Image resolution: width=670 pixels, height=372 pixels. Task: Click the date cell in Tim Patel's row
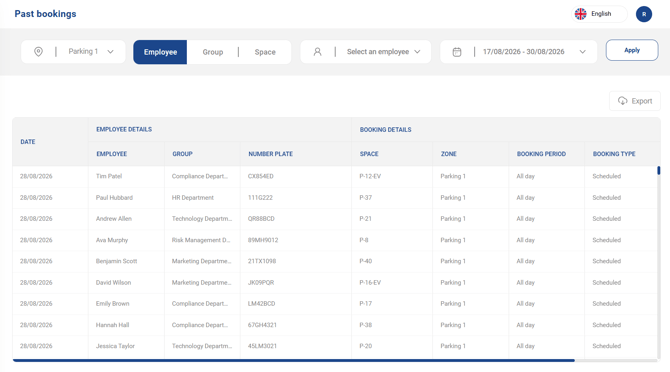(36, 176)
